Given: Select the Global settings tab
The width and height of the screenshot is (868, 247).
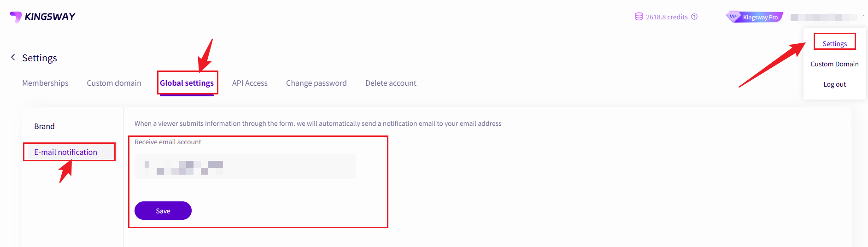Looking at the screenshot, I should click(x=187, y=83).
